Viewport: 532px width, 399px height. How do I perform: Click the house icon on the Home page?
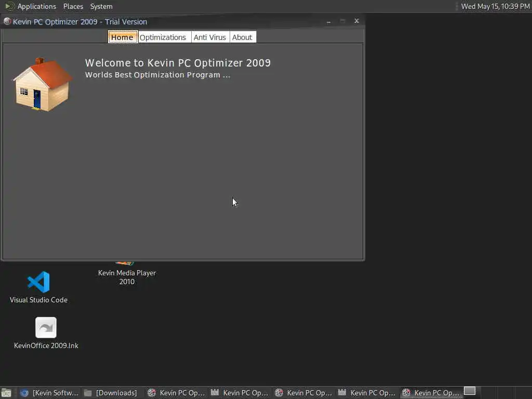[x=43, y=84]
